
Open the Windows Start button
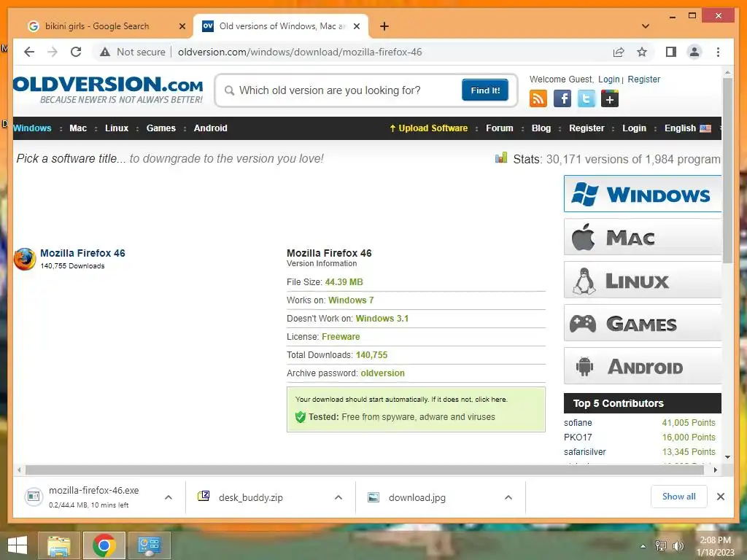tap(18, 545)
